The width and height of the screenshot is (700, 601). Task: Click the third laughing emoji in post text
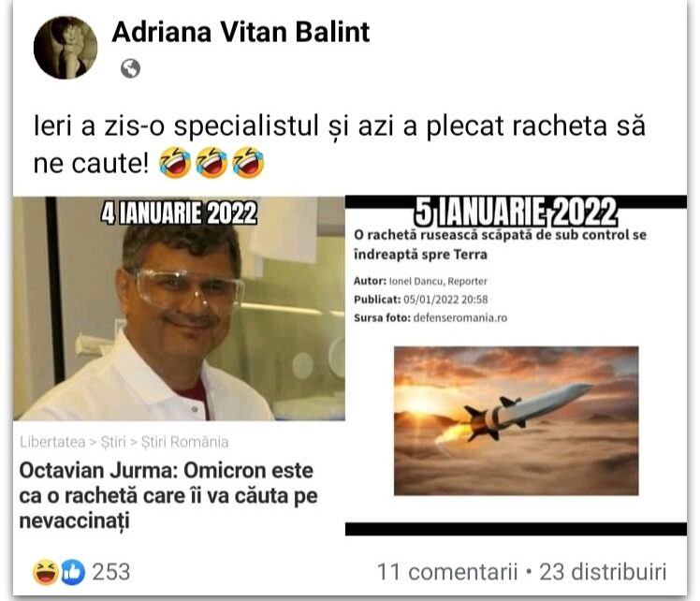(249, 163)
